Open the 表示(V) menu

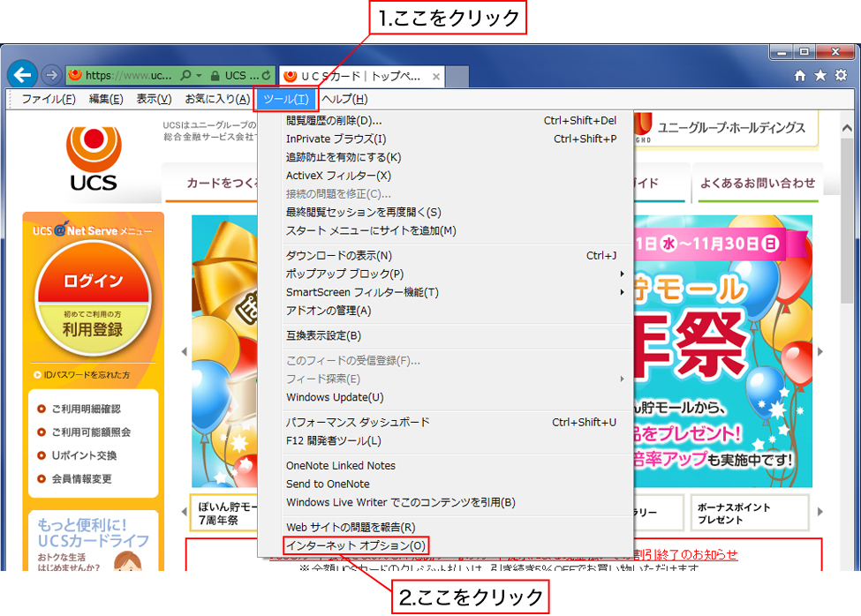(x=154, y=100)
